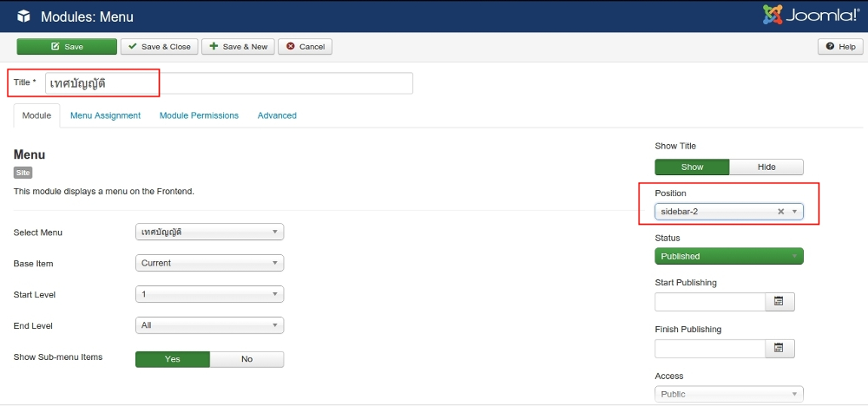
Task: Cancel editing the module
Action: [x=305, y=47]
